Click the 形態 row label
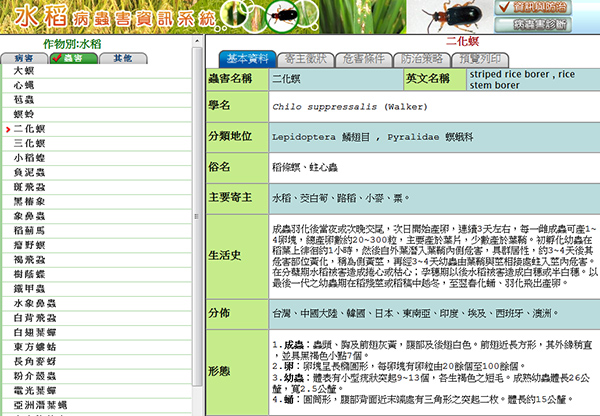Image resolution: width=600 pixels, height=416 pixels. [219, 371]
